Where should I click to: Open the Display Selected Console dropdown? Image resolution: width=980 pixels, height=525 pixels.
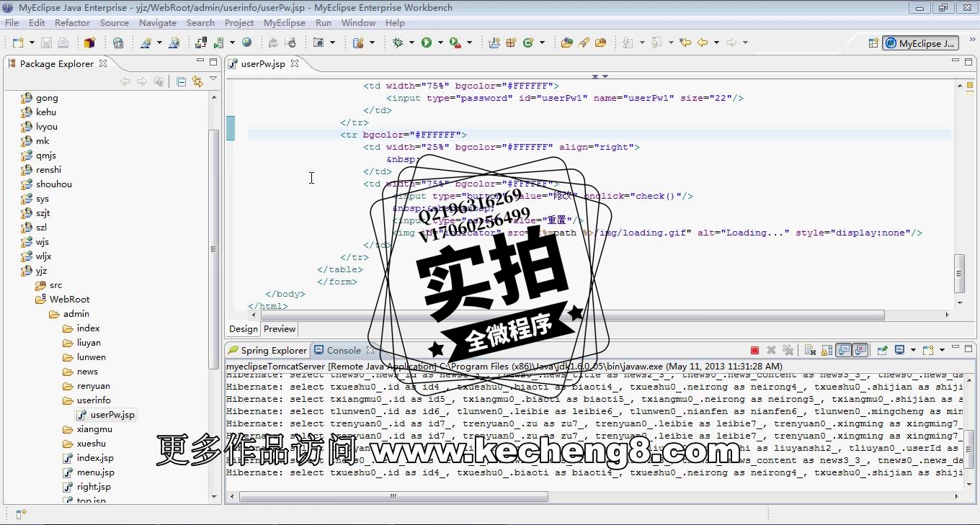(912, 350)
